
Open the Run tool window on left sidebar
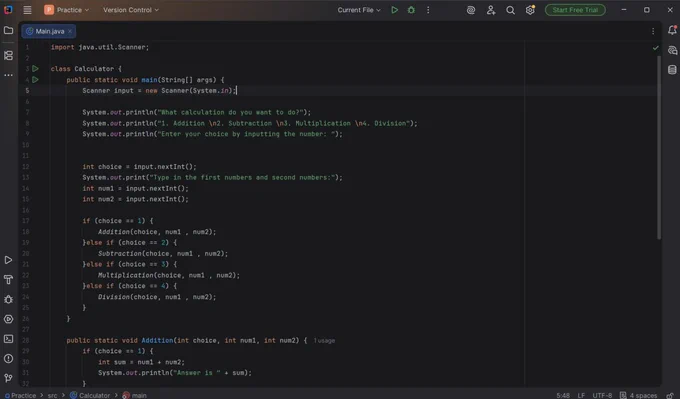coord(8,260)
